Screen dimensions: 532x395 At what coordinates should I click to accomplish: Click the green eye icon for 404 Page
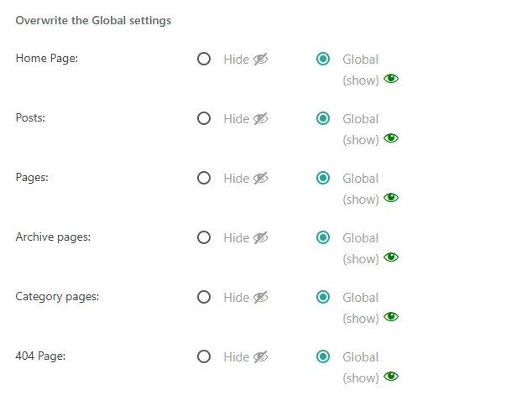tap(391, 377)
